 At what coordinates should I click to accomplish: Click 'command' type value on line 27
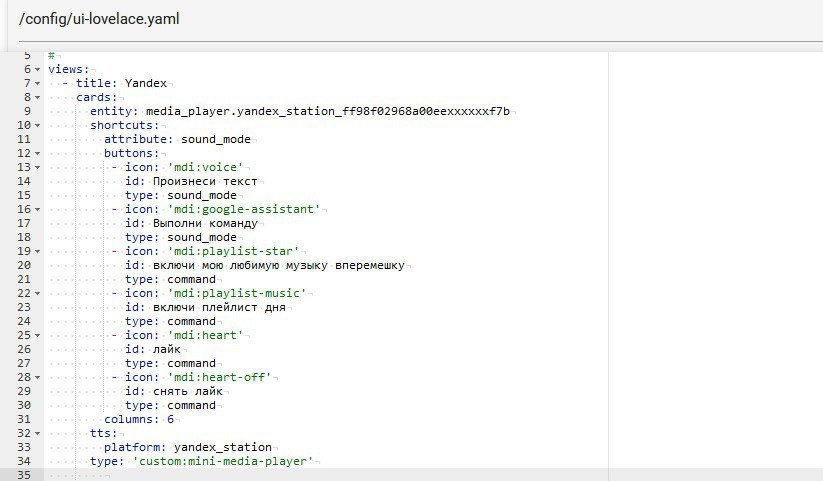coord(191,363)
